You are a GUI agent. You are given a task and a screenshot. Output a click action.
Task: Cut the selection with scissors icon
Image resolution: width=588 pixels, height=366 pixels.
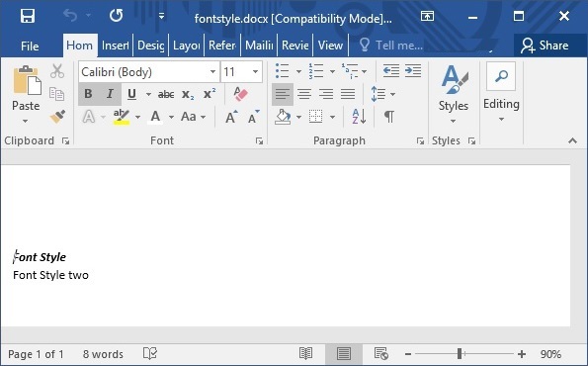[57, 71]
